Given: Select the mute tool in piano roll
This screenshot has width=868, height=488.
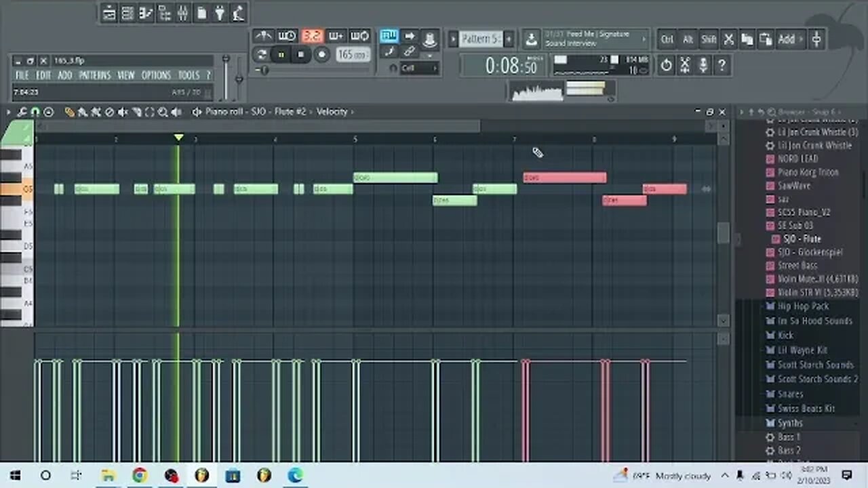Looking at the screenshot, I should [123, 112].
